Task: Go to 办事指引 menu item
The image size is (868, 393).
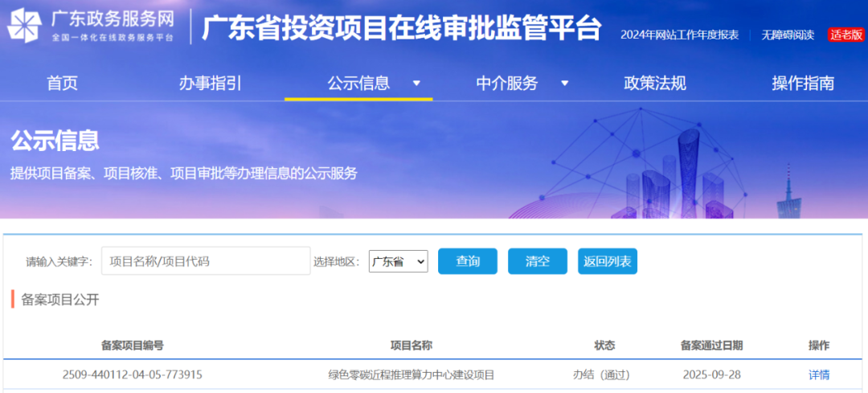Action: [210, 84]
